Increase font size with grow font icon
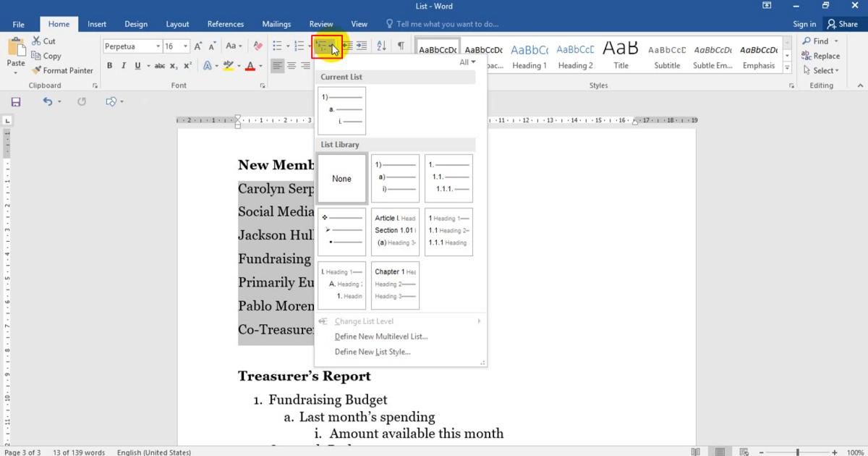868x456 pixels. (x=198, y=46)
